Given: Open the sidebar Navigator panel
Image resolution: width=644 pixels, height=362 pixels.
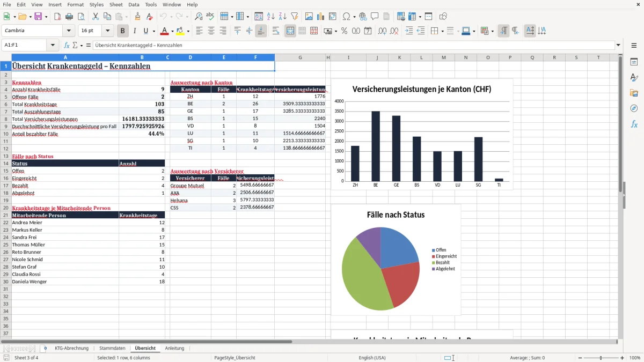Looking at the screenshot, I should (x=634, y=108).
